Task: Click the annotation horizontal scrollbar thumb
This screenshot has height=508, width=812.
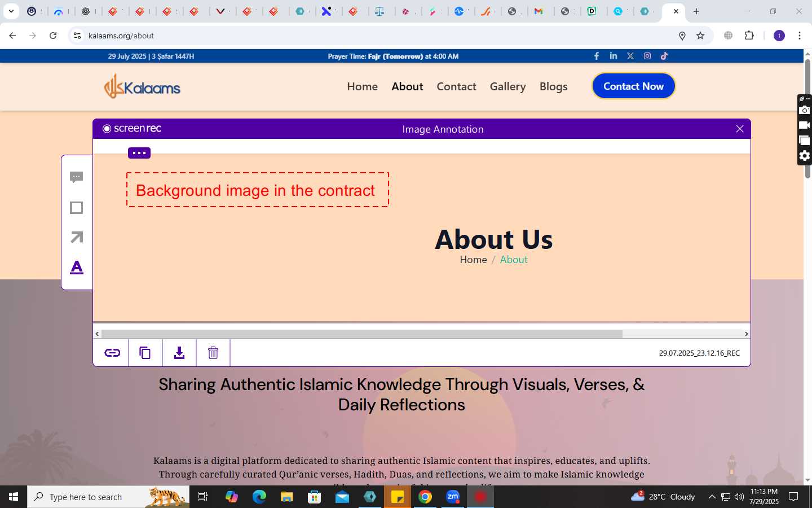Action: tap(361, 334)
